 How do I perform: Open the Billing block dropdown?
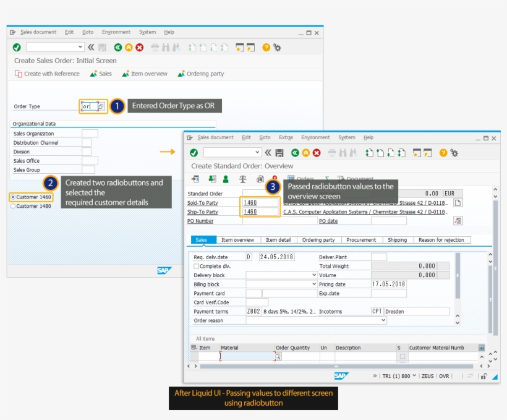tap(314, 285)
